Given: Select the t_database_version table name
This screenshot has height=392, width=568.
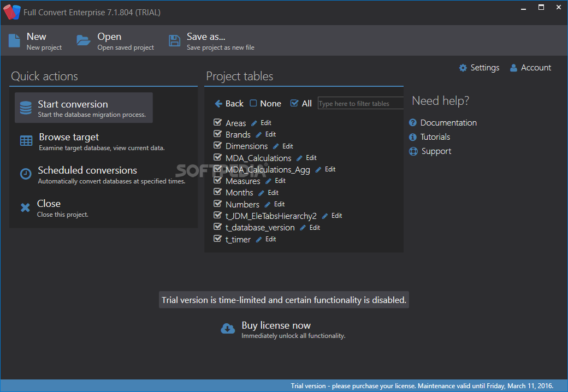Looking at the screenshot, I should (x=260, y=228).
